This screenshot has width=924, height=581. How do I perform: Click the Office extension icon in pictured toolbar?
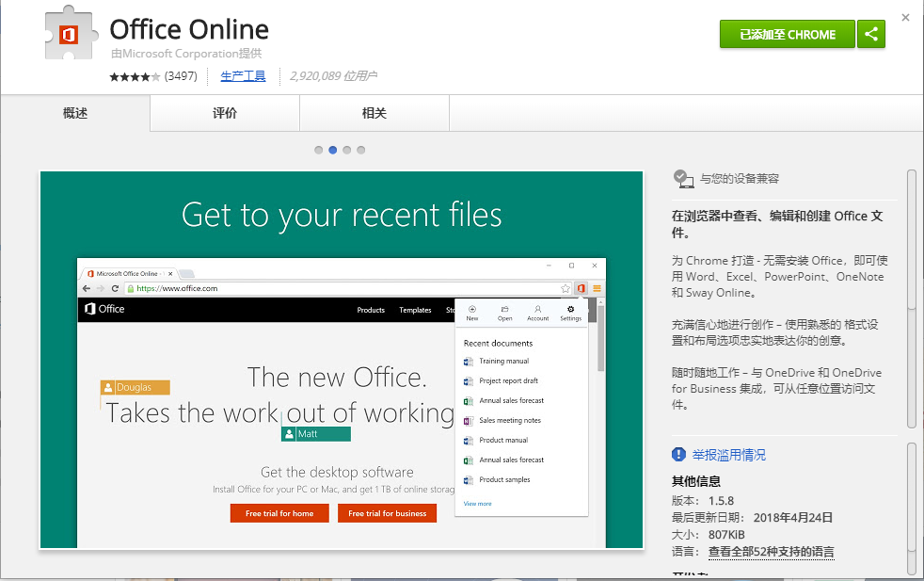581,288
